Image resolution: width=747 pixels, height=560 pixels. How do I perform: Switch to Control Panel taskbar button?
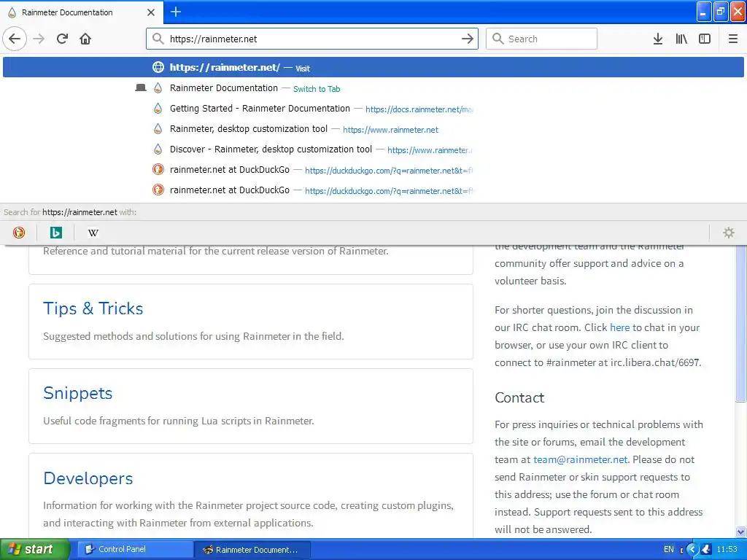135,549
